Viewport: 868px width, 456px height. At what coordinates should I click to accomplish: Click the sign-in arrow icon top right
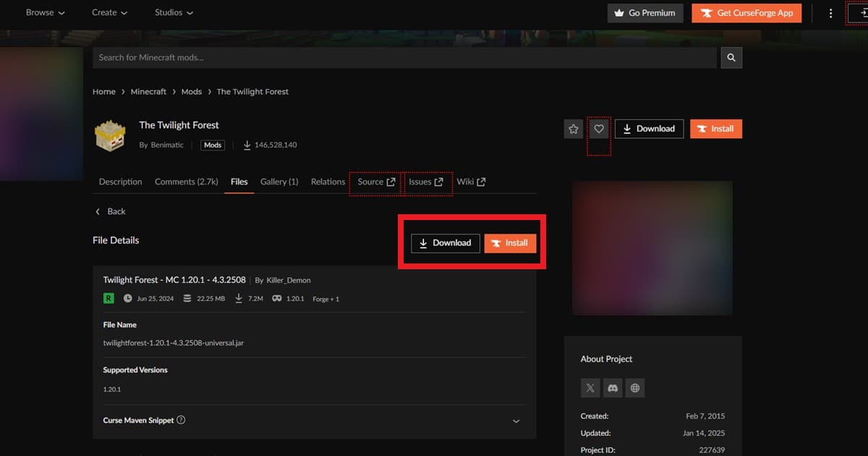coord(860,13)
